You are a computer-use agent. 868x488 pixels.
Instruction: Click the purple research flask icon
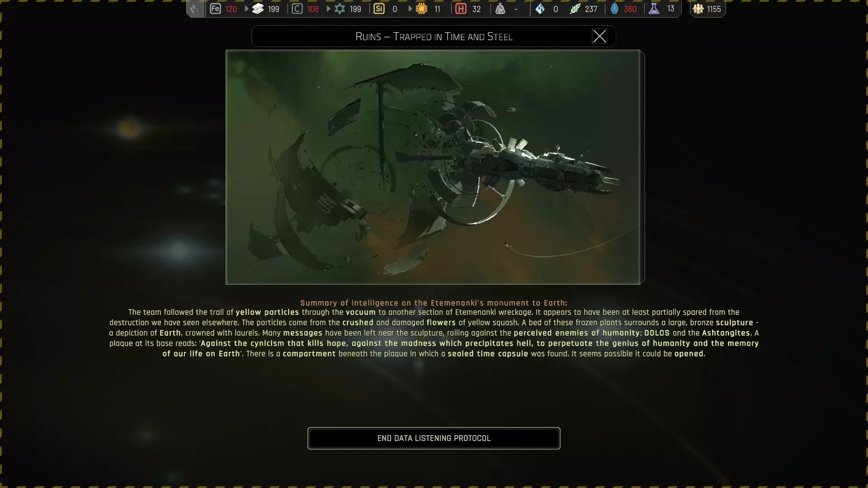[654, 9]
